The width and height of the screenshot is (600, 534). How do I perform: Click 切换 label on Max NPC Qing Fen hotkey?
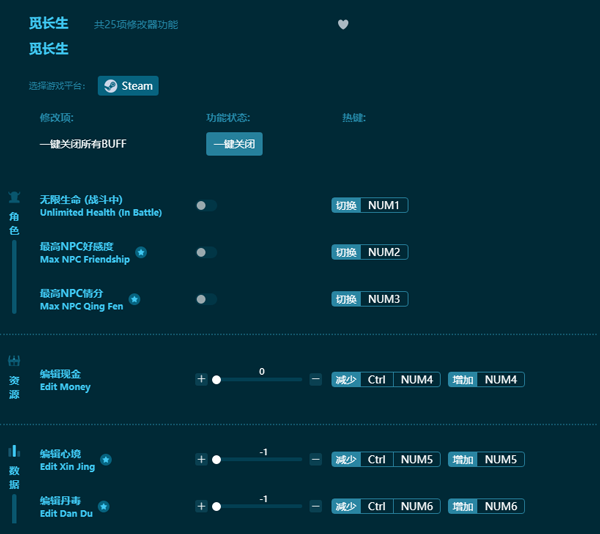(346, 299)
